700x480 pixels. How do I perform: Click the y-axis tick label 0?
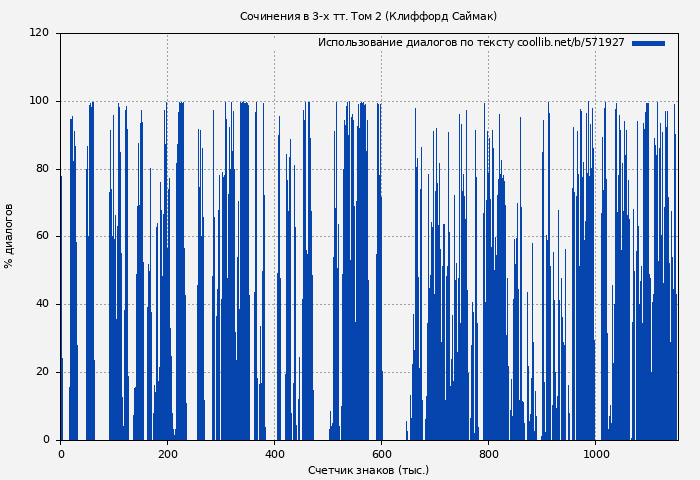click(46, 440)
